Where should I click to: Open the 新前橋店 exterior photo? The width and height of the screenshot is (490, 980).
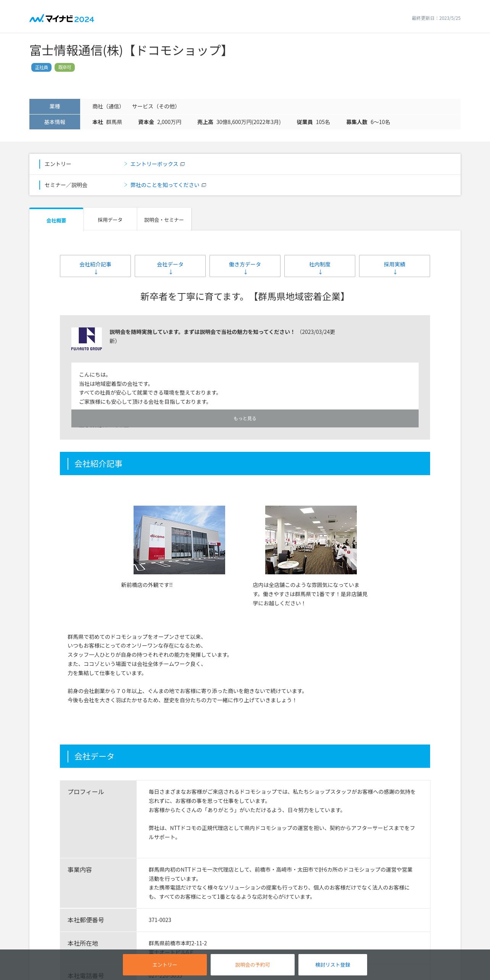point(179,540)
